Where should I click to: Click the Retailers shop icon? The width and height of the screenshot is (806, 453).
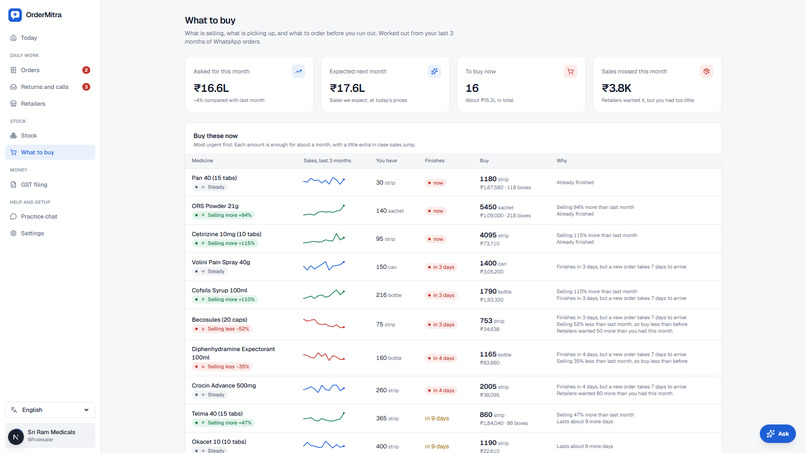pos(13,103)
